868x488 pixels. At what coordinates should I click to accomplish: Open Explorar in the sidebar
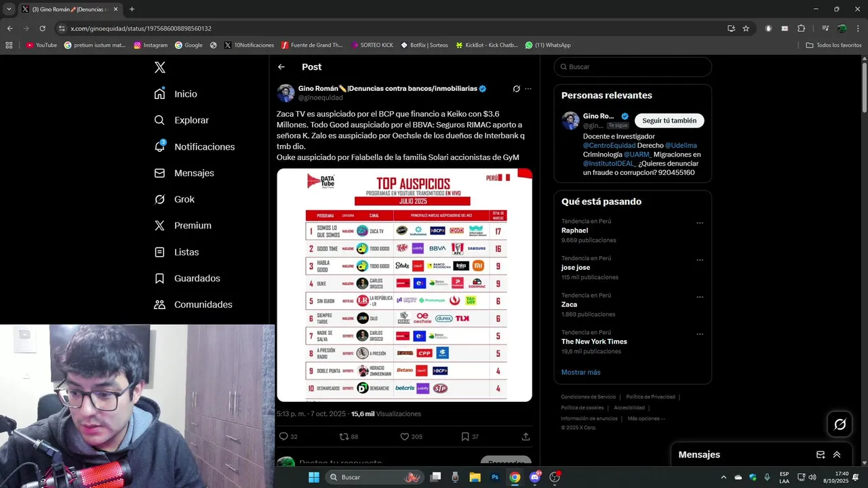pos(182,120)
